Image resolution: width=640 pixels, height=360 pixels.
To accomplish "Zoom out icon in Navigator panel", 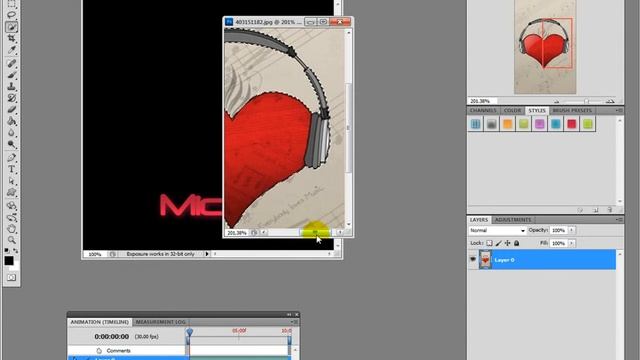I will click(x=556, y=101).
